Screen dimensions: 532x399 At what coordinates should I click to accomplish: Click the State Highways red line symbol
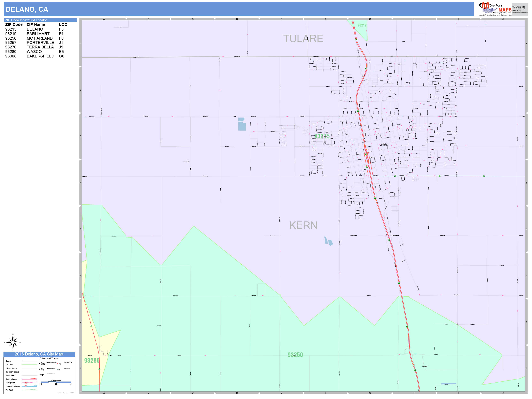29,379
